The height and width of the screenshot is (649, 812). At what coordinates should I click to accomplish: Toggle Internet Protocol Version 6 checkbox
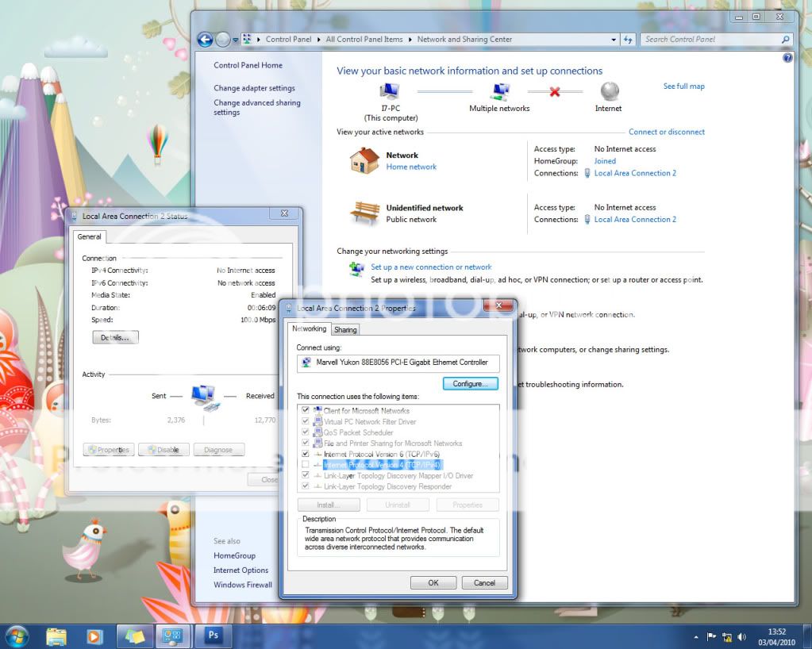(306, 453)
